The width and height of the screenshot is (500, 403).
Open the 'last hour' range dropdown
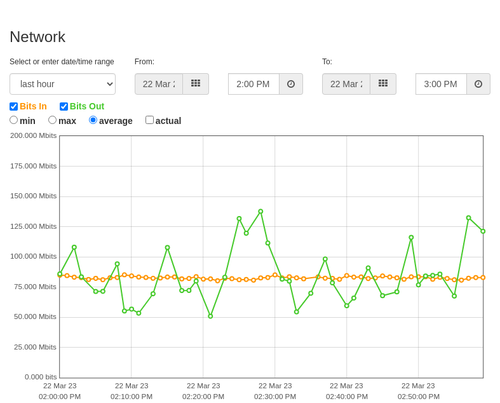(x=63, y=84)
